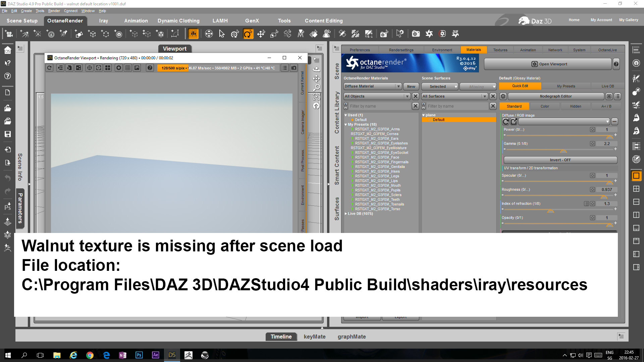
Task: Toggle the Invert - OFF button
Action: [x=560, y=160]
